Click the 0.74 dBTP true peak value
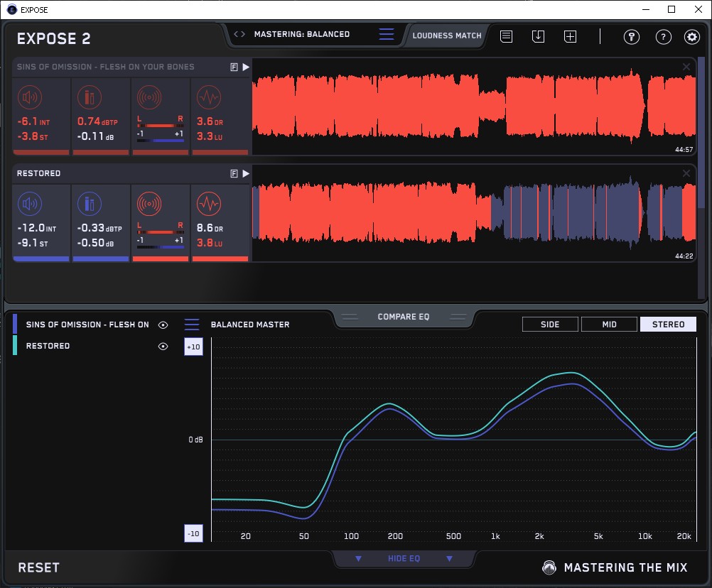 click(97, 121)
